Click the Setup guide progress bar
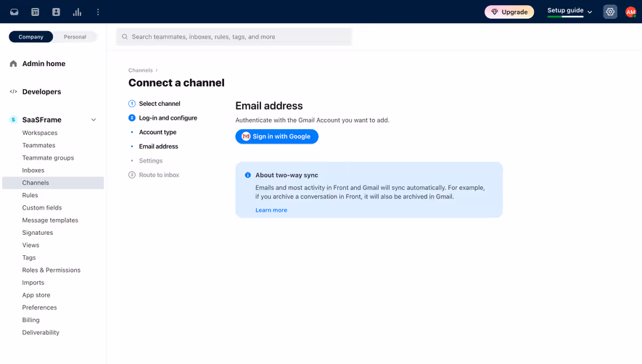 565,17
